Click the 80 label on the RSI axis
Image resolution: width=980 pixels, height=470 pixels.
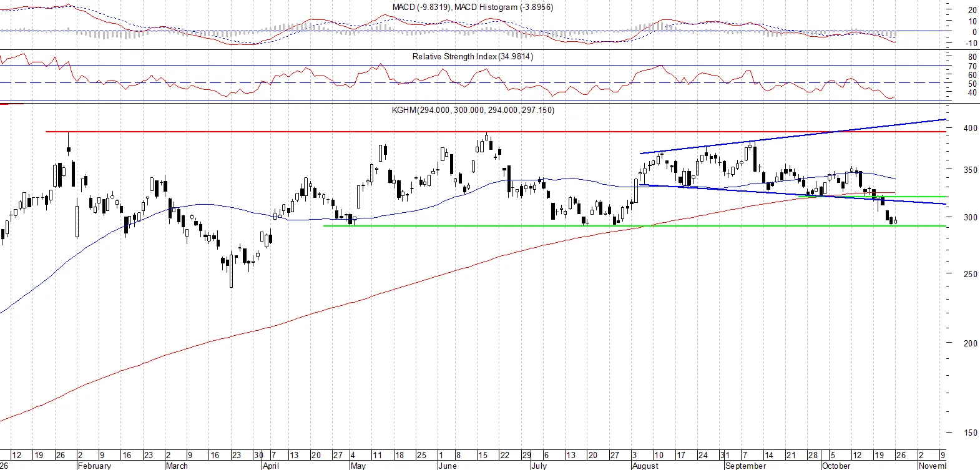pos(973,57)
